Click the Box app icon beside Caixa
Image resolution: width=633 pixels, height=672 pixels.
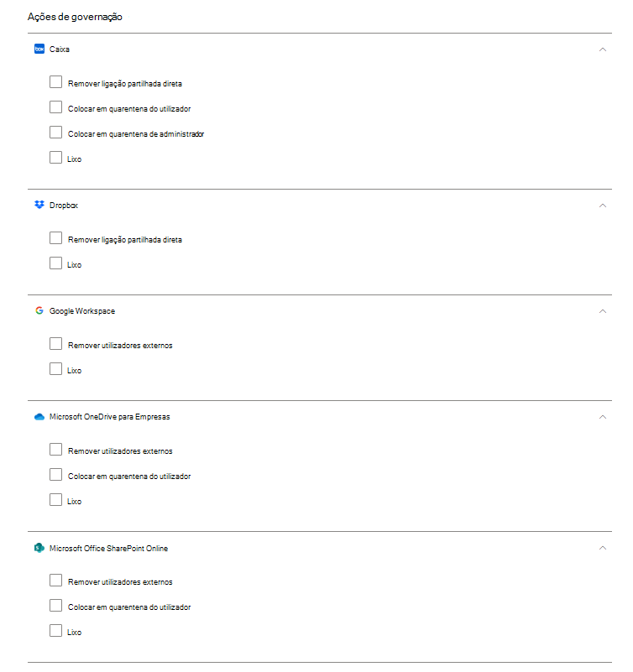pyautogui.click(x=39, y=49)
